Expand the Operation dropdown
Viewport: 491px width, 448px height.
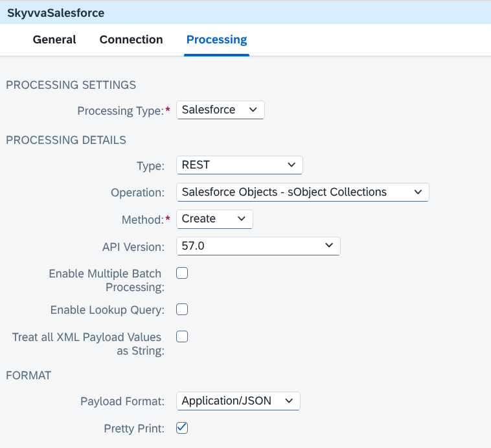click(x=303, y=192)
